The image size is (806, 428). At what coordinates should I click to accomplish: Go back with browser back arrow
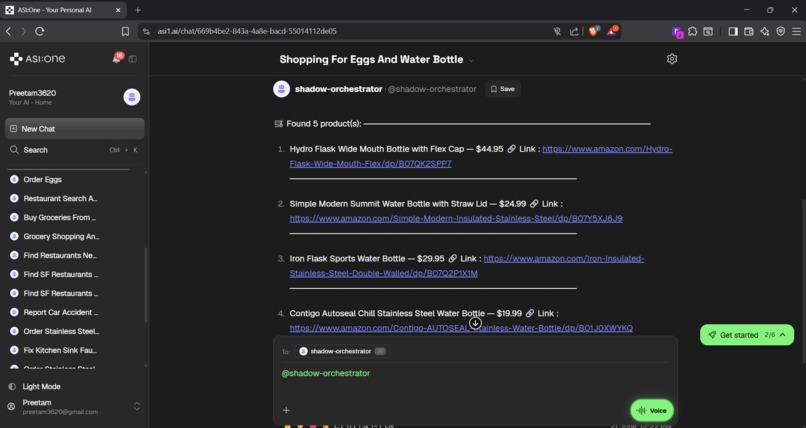pyautogui.click(x=9, y=31)
